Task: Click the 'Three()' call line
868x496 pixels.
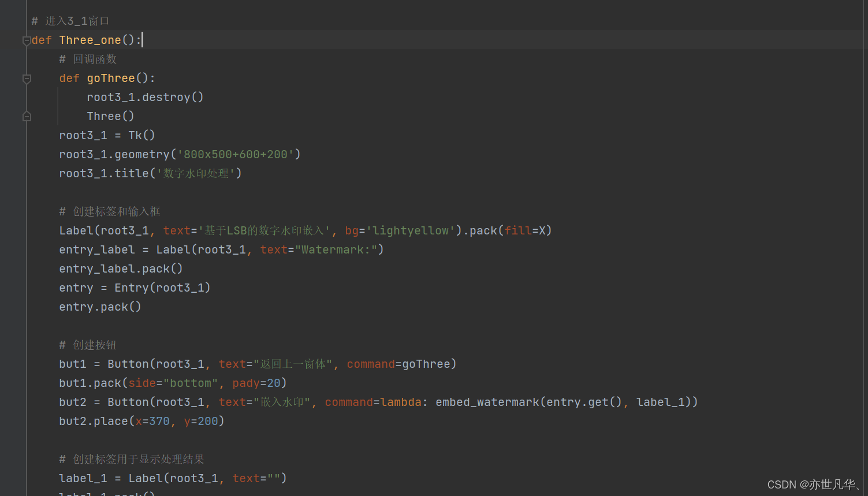Action: 110,116
